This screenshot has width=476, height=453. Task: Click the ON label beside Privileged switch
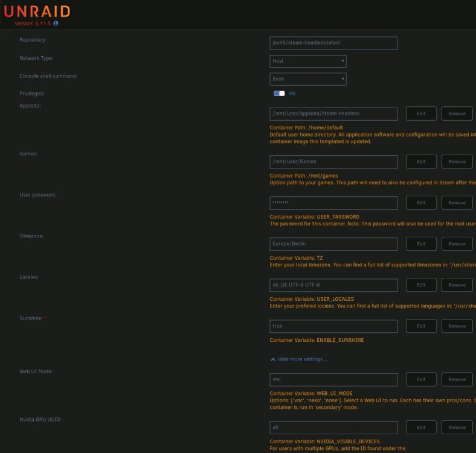pos(292,94)
